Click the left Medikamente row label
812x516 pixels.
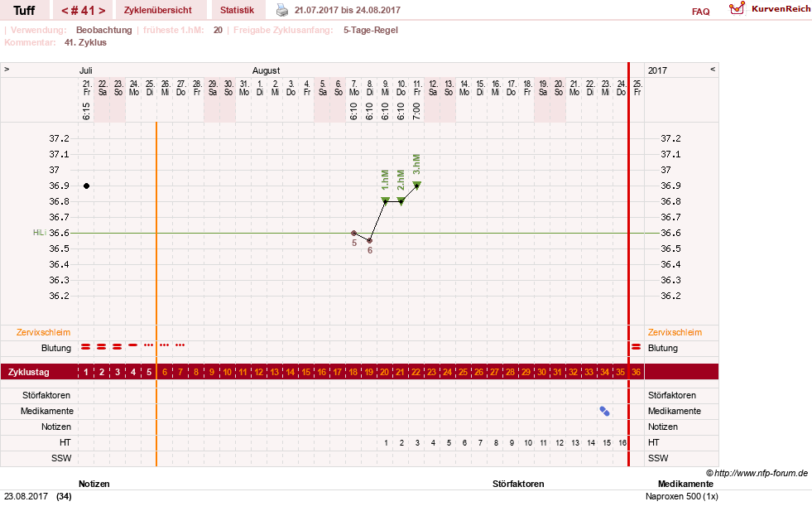pyautogui.click(x=46, y=411)
